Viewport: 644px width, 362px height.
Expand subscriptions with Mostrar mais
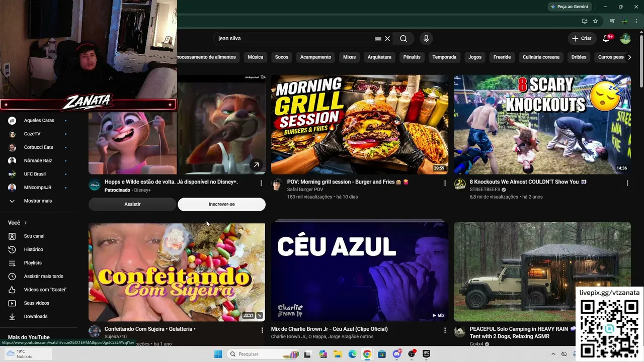click(38, 201)
